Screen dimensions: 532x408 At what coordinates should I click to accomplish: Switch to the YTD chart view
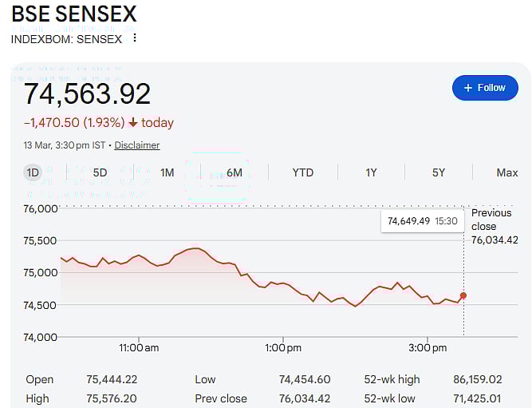pyautogui.click(x=303, y=172)
